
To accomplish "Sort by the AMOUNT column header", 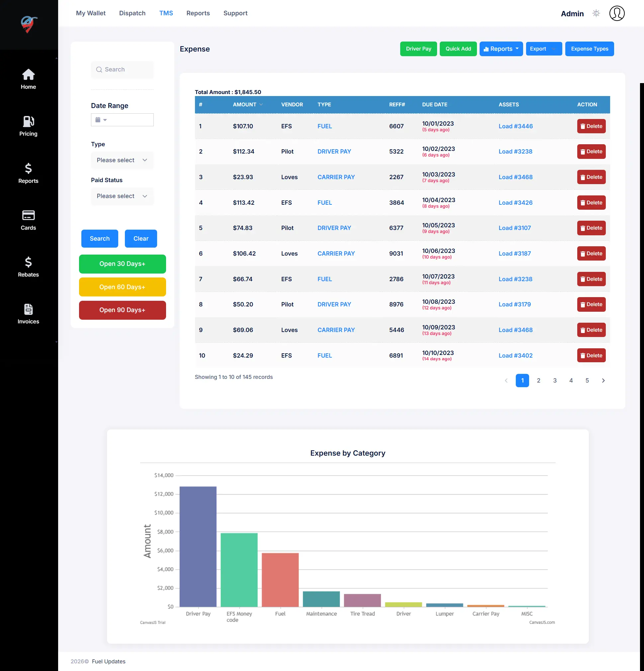I will click(247, 104).
